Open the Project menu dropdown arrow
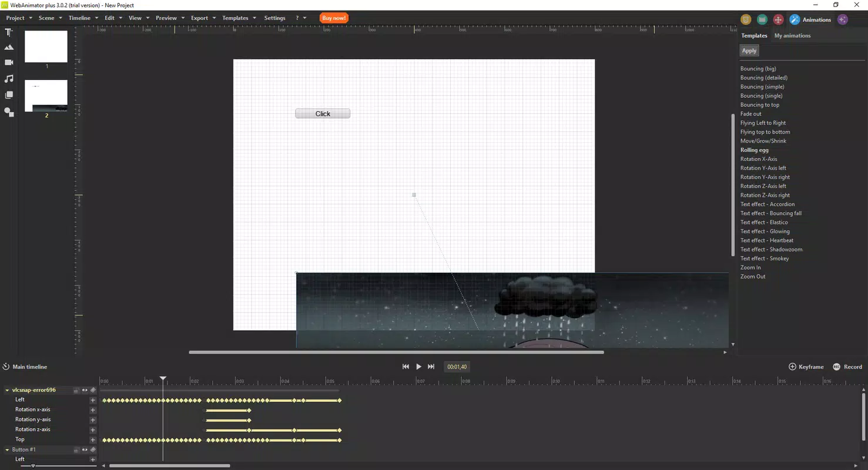This screenshot has width=868, height=470. (29, 18)
